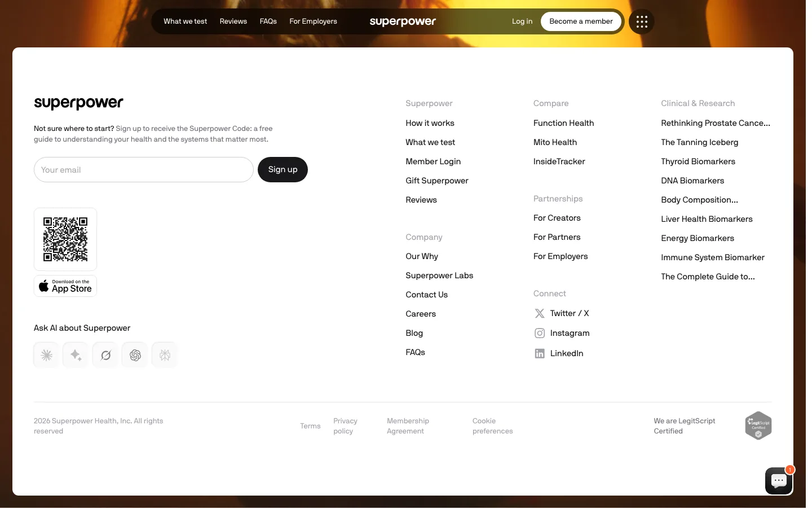Viewport: 812px width, 508px height.
Task: Open the dotted grid menu icon
Action: coord(642,21)
